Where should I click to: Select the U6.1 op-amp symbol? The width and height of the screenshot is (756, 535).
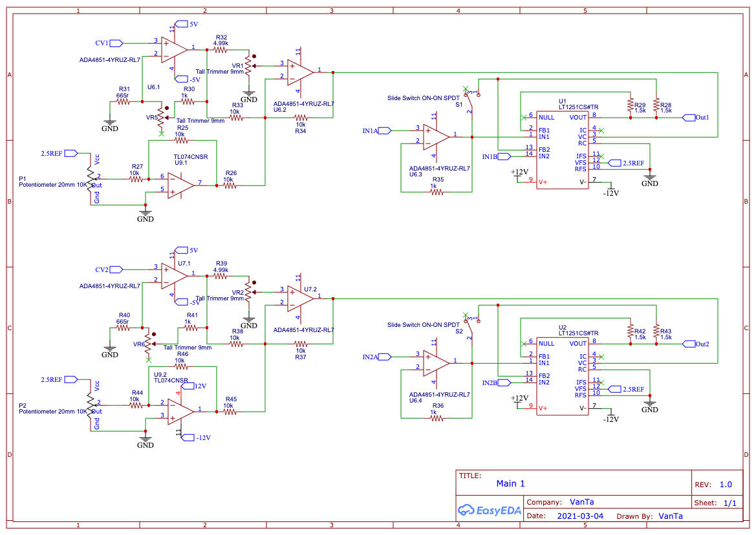[174, 50]
